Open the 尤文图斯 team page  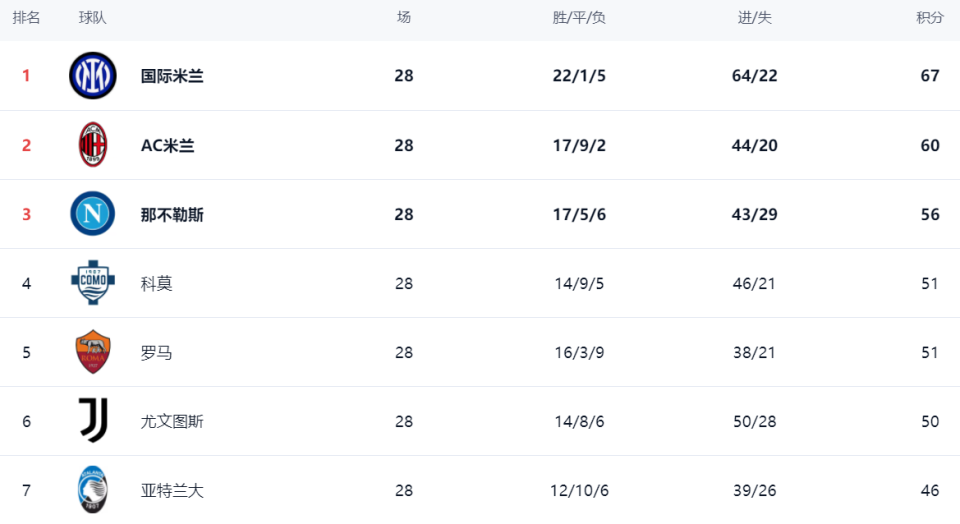pyautogui.click(x=172, y=421)
